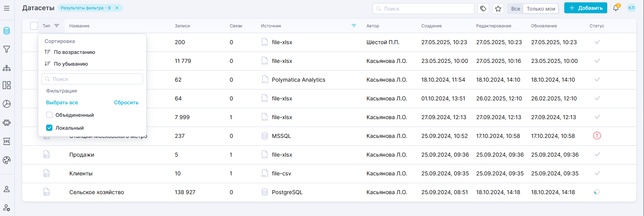This screenshot has width=644, height=216.
Task: Toggle the select-all checkbox in table header
Action: coord(34,26)
